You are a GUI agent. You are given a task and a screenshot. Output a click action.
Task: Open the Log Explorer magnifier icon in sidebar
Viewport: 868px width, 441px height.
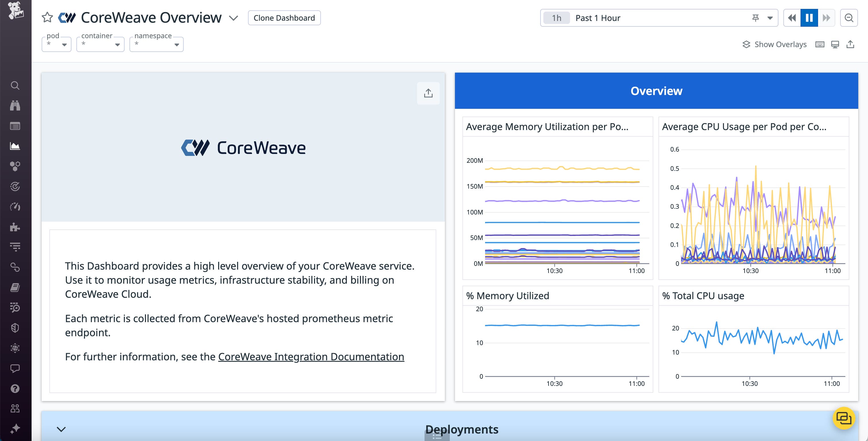(15, 308)
